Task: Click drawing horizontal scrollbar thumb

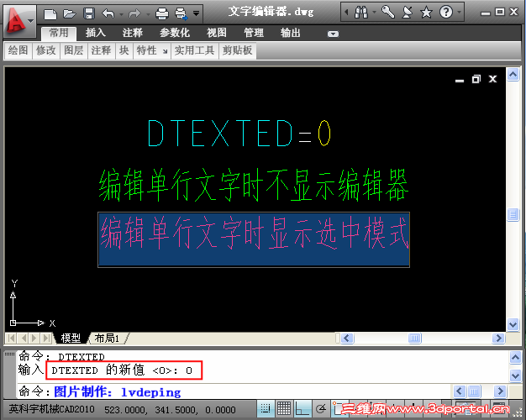Action: pos(414,339)
